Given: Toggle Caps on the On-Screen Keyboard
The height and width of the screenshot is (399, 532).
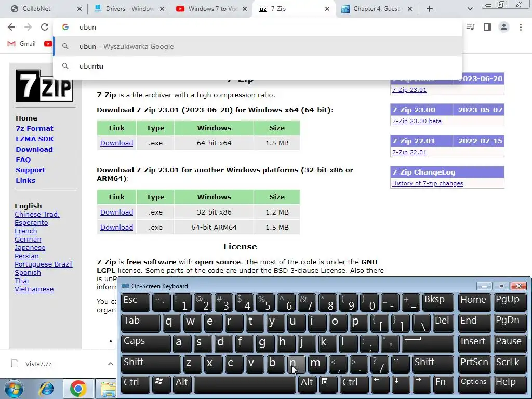Looking at the screenshot, I should 145,343.
